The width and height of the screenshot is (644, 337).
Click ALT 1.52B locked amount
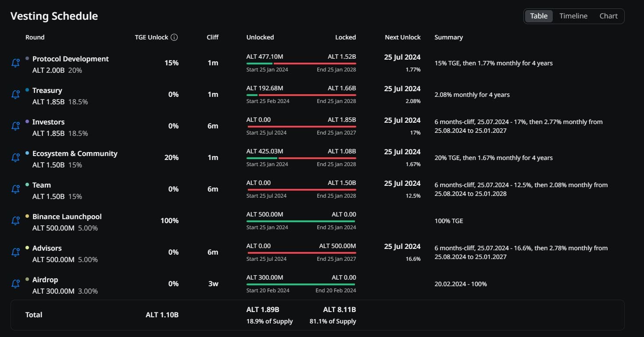tap(342, 57)
